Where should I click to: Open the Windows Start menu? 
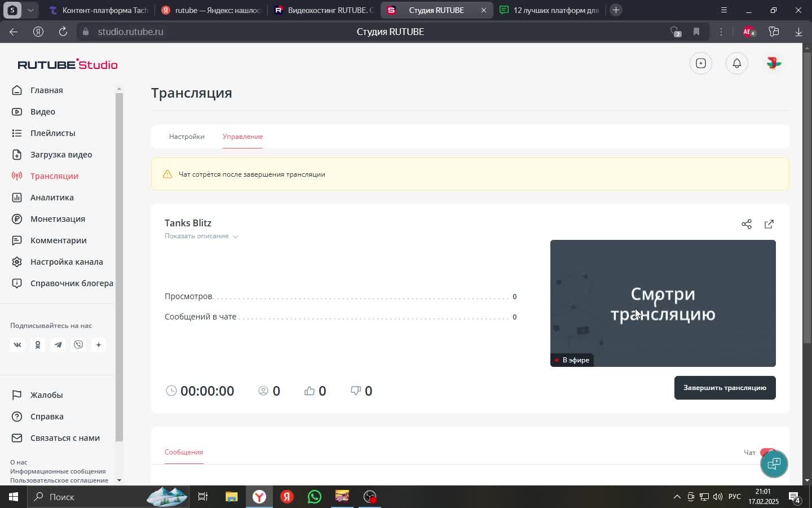pos(14,497)
